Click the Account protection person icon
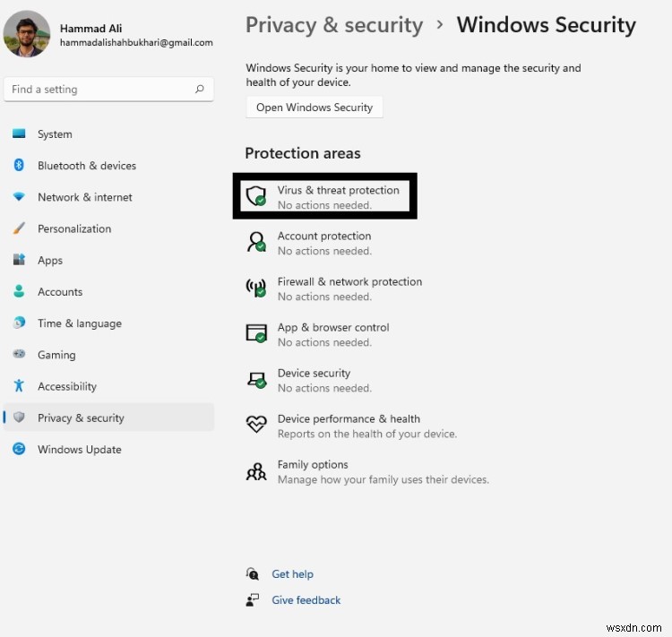This screenshot has height=637, width=672. (256, 242)
